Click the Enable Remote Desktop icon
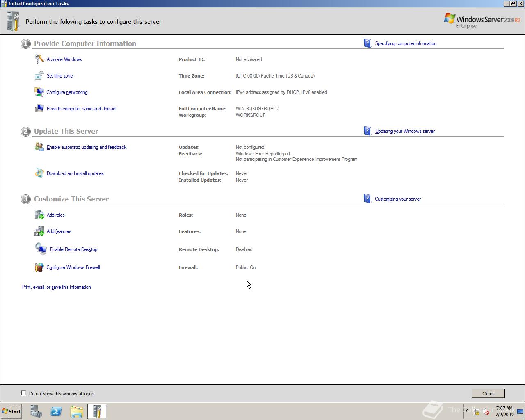 tap(41, 249)
